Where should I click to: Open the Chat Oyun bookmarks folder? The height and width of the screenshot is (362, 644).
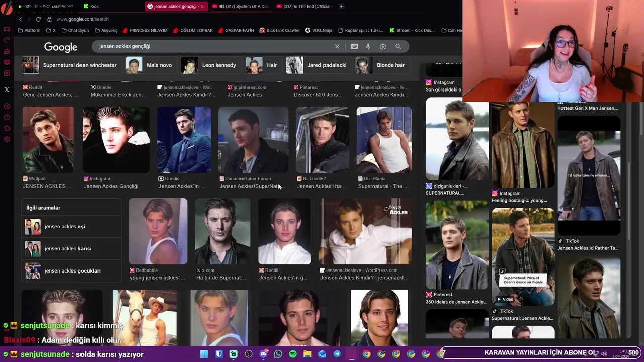(74, 30)
